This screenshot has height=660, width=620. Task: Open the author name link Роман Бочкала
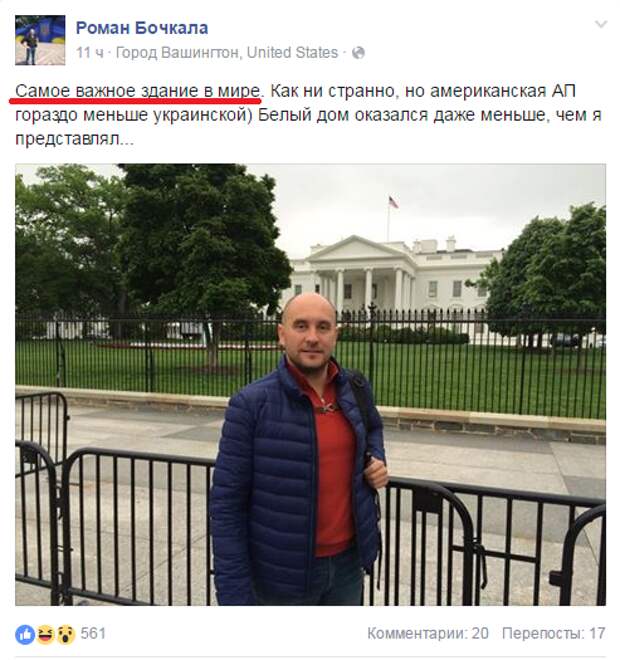point(142,28)
